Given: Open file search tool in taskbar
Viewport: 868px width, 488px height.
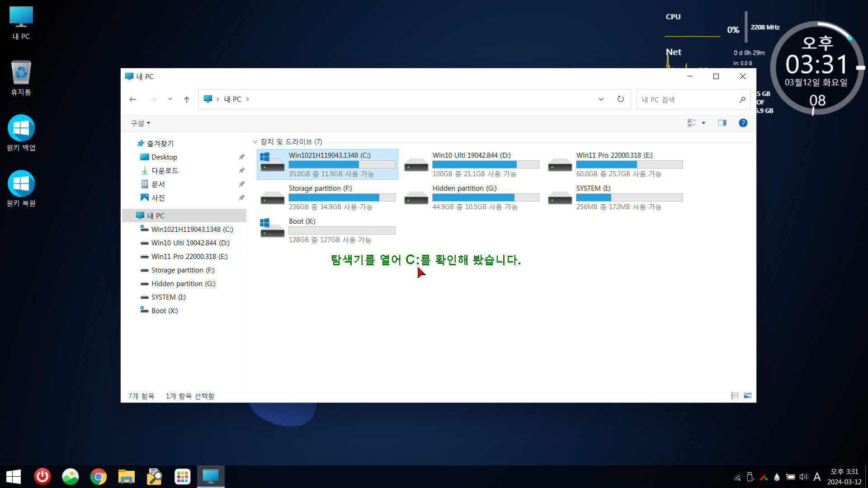Looking at the screenshot, I should 155,477.
